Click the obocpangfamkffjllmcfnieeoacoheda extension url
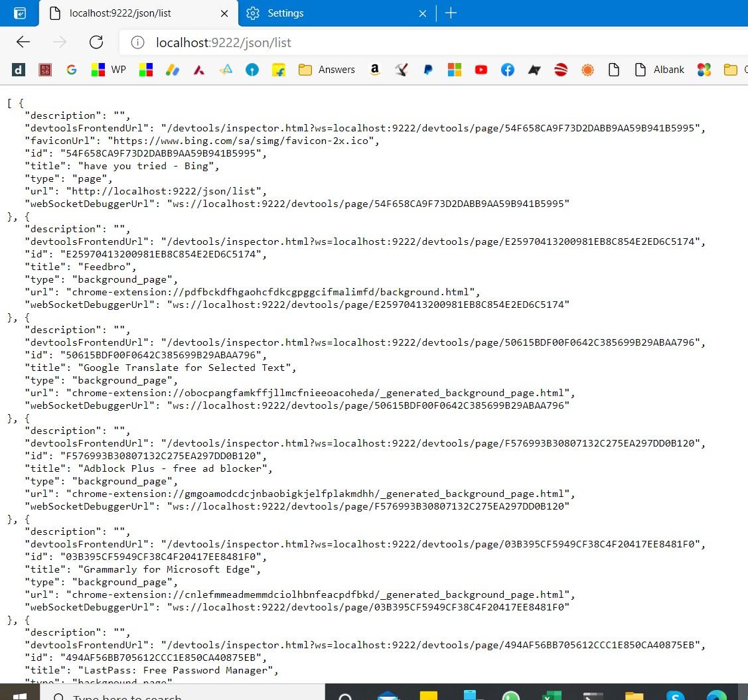This screenshot has height=700, width=748. (x=318, y=393)
